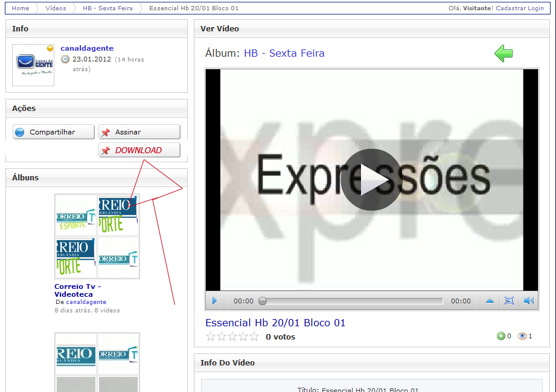Image resolution: width=556 pixels, height=392 pixels.
Task: Open the canaldagente profile link
Action: click(x=87, y=48)
